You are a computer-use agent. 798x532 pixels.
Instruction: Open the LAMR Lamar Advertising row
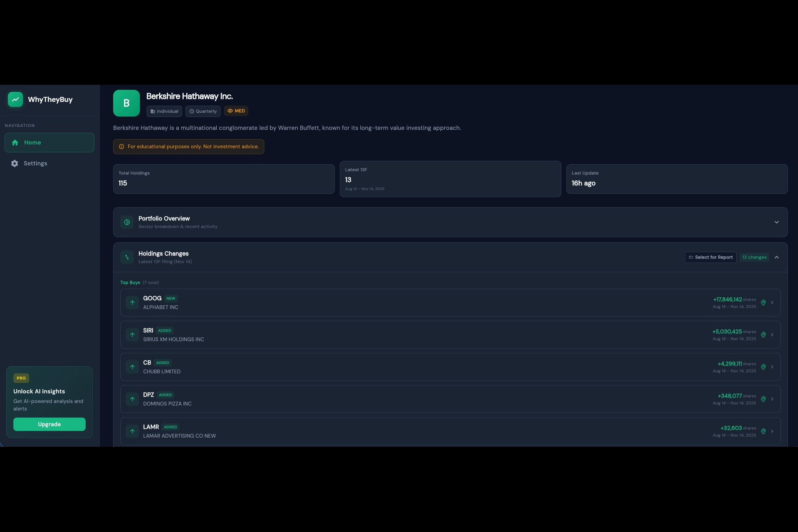pyautogui.click(x=451, y=431)
